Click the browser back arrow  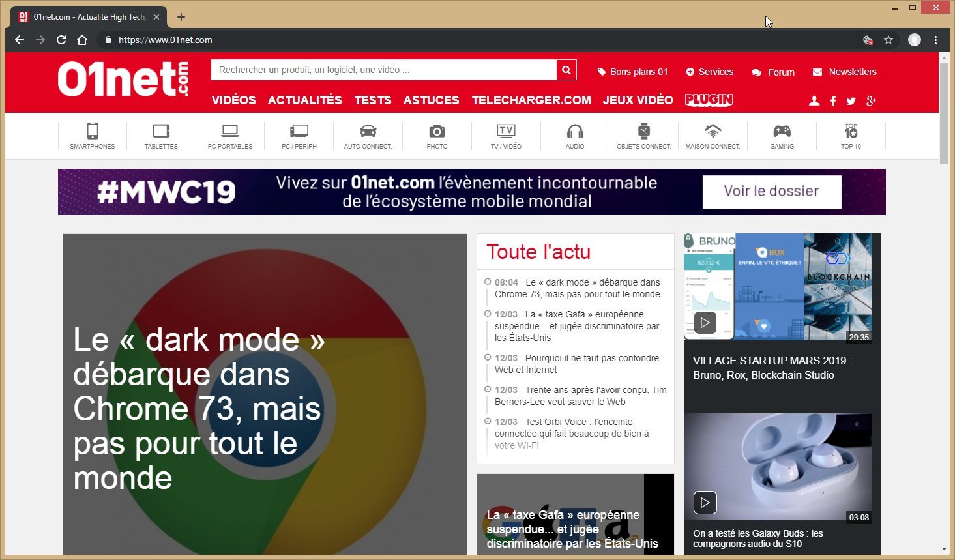coord(20,40)
